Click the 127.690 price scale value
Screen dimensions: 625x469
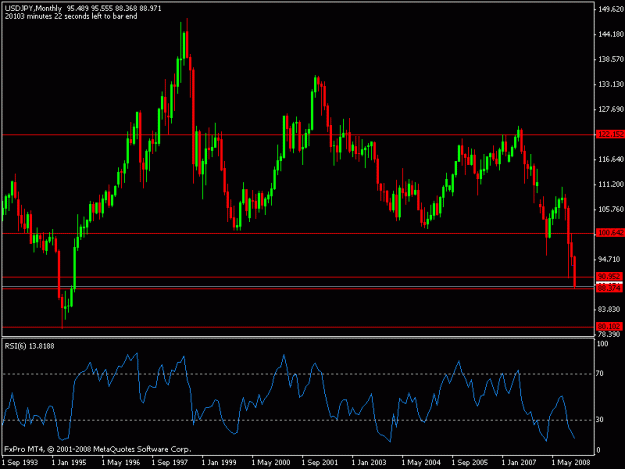611,109
